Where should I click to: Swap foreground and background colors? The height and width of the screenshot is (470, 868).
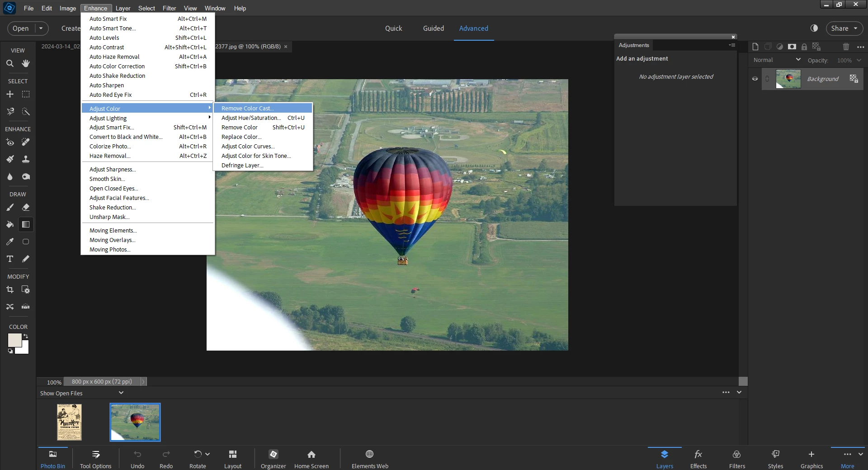pos(26,336)
